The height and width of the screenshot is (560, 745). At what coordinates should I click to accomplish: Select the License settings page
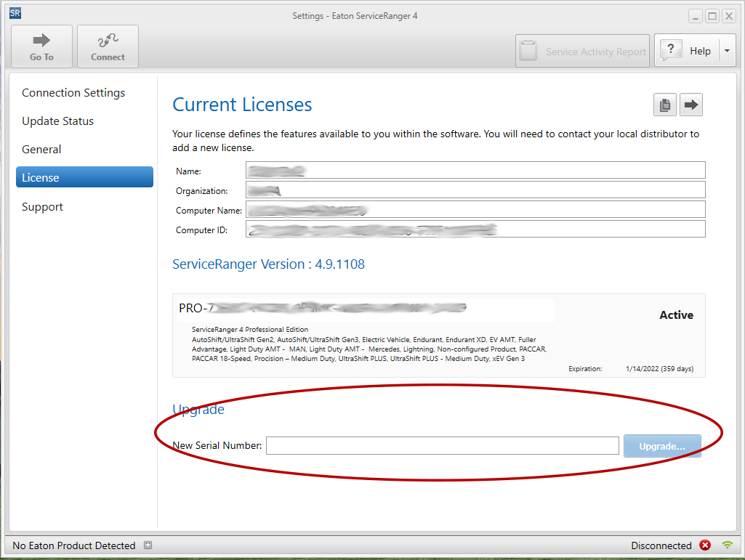click(x=84, y=177)
